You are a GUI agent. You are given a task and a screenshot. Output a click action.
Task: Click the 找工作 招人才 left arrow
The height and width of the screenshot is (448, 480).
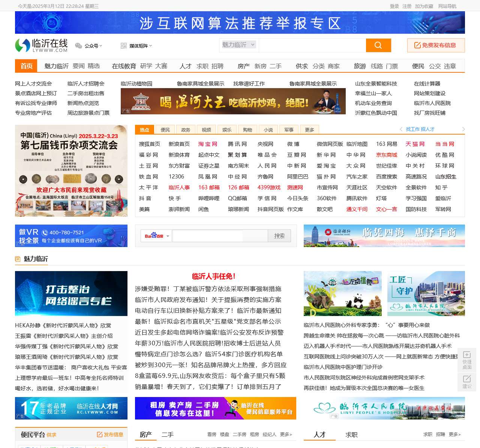401,129
